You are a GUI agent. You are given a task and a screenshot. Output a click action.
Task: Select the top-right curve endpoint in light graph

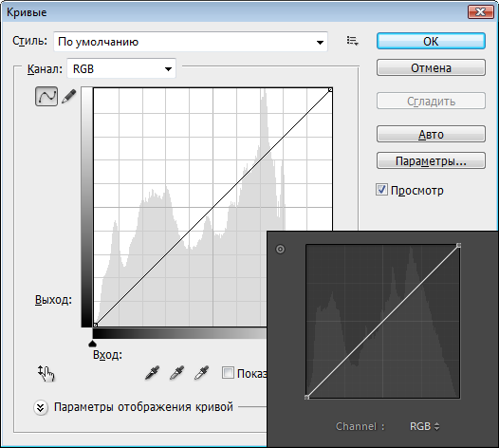coord(330,90)
